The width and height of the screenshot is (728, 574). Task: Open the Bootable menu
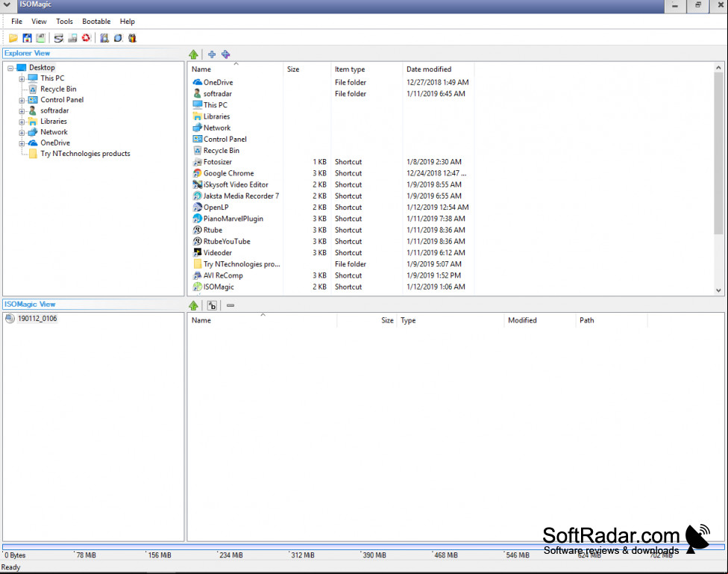(96, 22)
